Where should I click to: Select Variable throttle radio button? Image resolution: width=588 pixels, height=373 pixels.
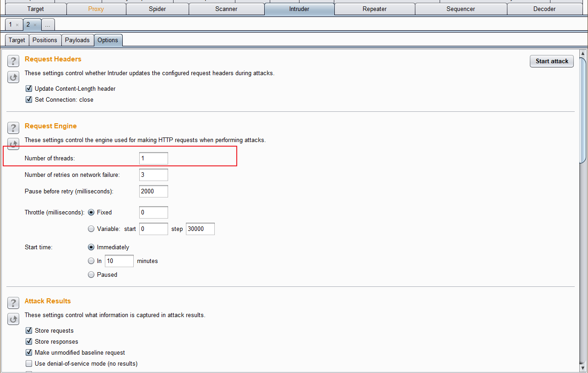pos(91,229)
